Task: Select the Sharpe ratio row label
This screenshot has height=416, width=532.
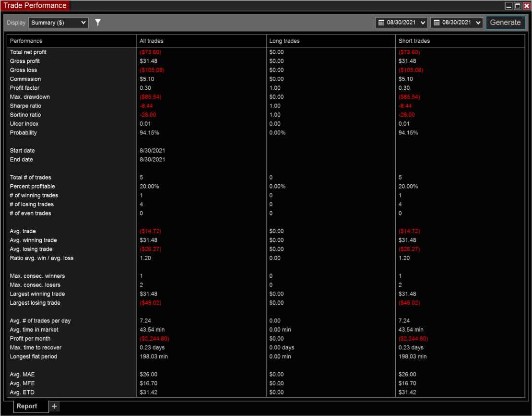Action: (x=25, y=106)
